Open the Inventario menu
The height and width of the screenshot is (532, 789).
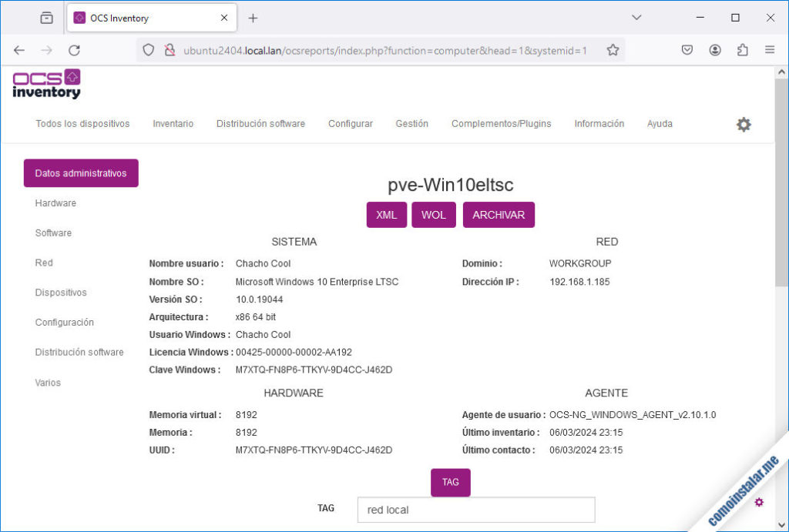coord(173,123)
